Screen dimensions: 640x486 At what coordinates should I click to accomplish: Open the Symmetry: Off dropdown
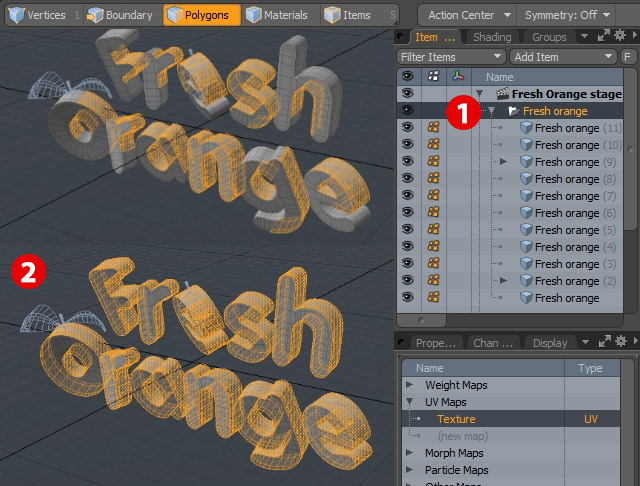click(566, 16)
